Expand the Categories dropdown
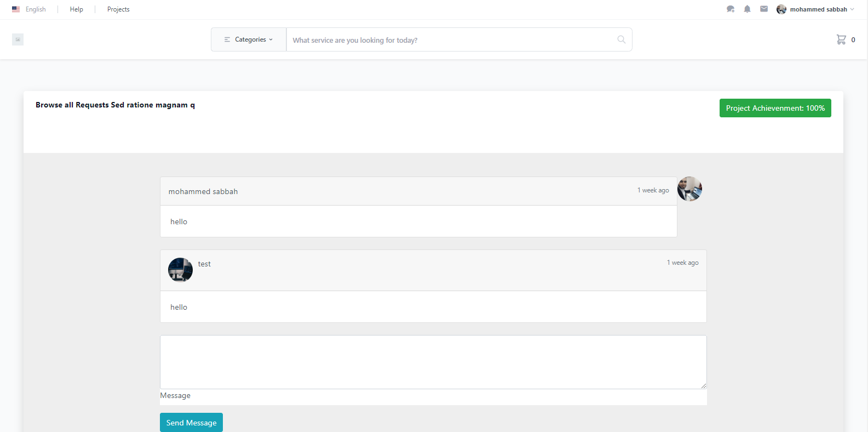Viewport: 868px width, 432px height. pyautogui.click(x=249, y=39)
